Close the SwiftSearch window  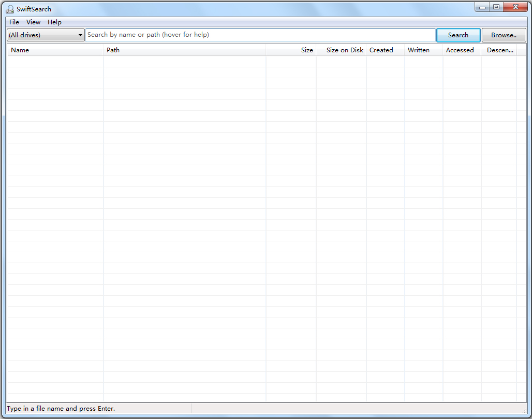(x=516, y=7)
